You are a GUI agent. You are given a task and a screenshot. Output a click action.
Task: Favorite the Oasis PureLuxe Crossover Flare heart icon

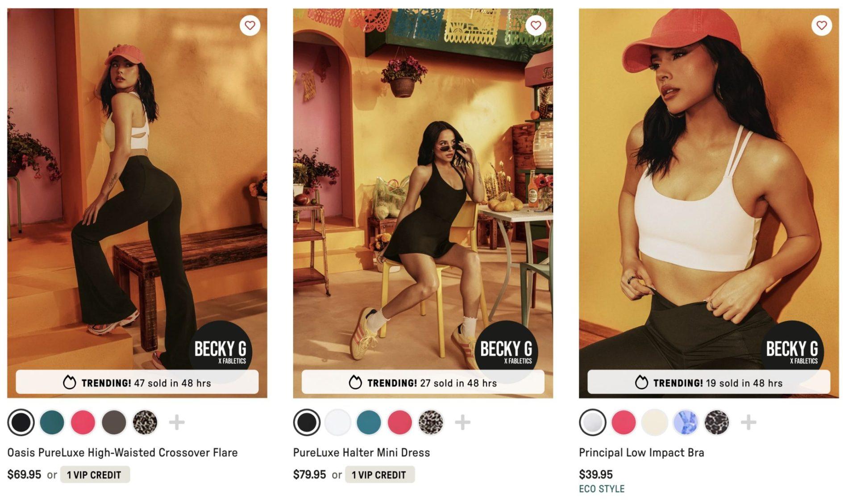[x=250, y=25]
